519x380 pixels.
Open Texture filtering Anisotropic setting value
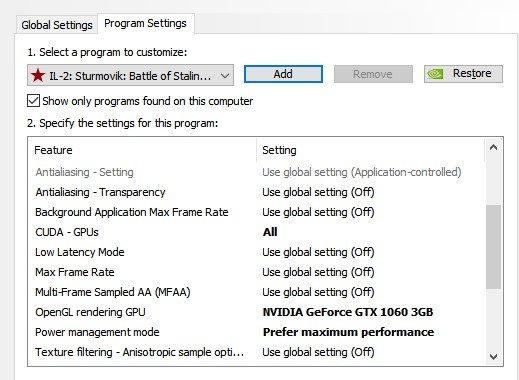(318, 352)
